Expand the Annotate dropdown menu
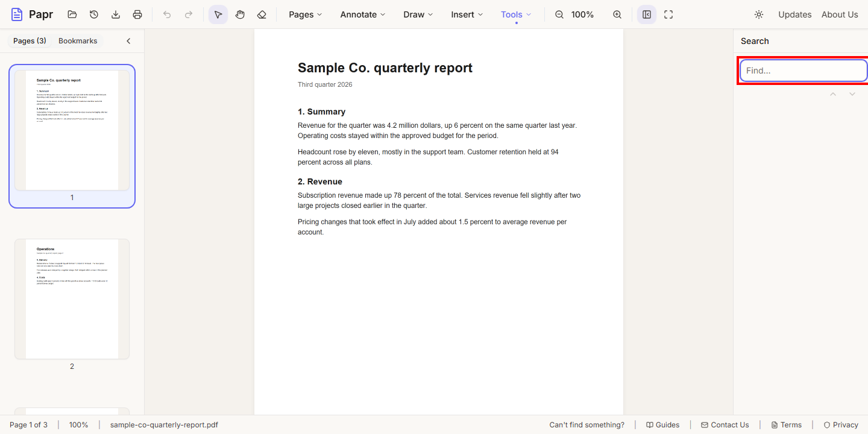 363,14
